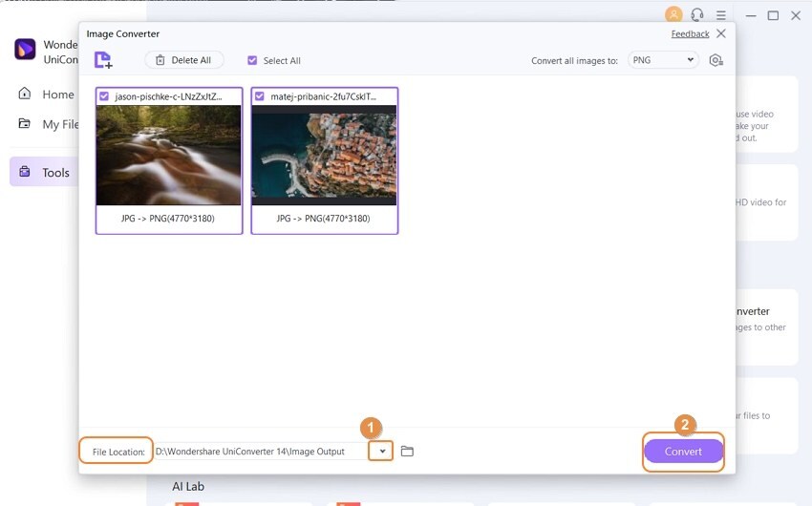Uncheck the matej-pribanic image checkbox

[260, 96]
